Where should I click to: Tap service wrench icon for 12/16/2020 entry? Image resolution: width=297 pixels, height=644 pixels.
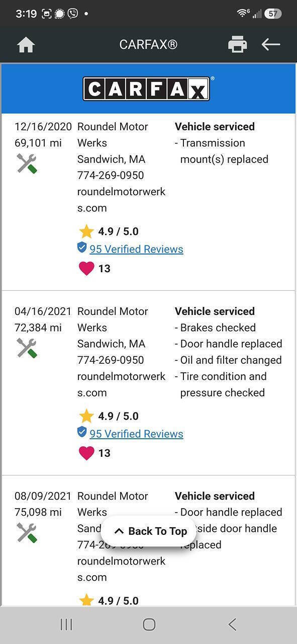coord(27,164)
